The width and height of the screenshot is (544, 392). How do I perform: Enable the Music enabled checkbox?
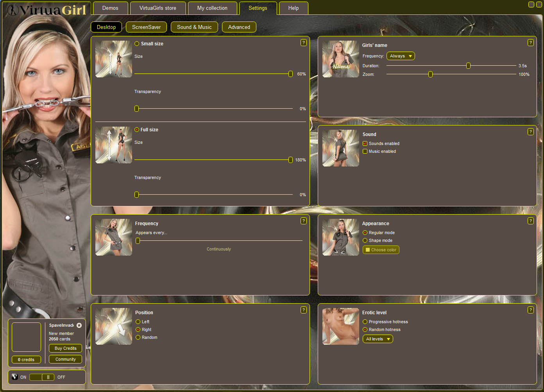tap(365, 151)
